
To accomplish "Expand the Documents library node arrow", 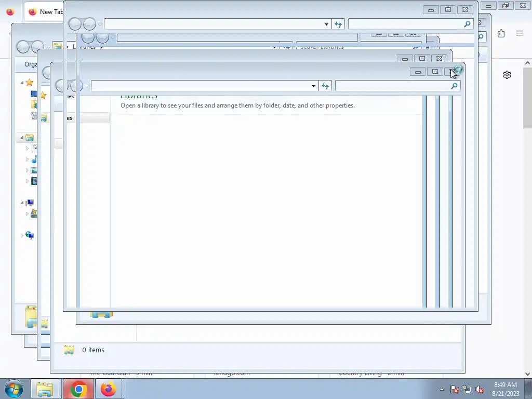I will [27, 148].
